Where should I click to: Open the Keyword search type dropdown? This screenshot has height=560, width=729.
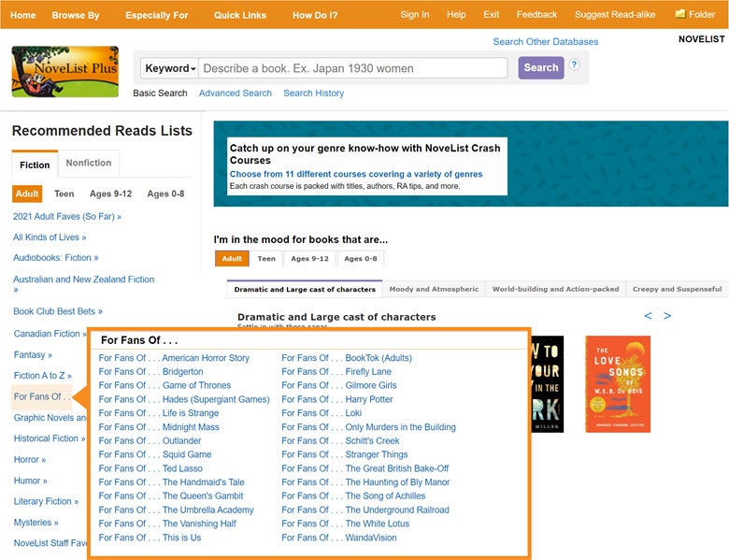point(170,68)
